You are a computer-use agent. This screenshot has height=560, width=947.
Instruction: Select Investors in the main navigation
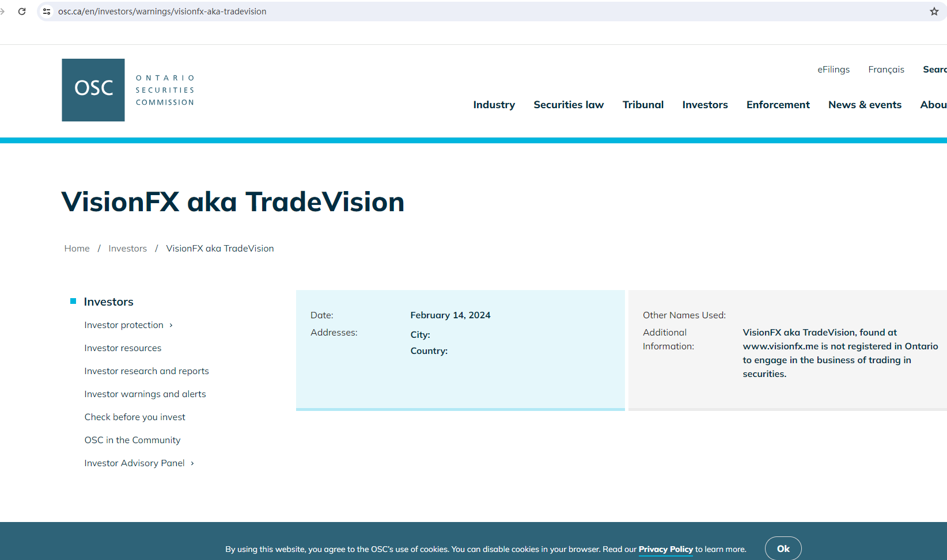(x=704, y=105)
